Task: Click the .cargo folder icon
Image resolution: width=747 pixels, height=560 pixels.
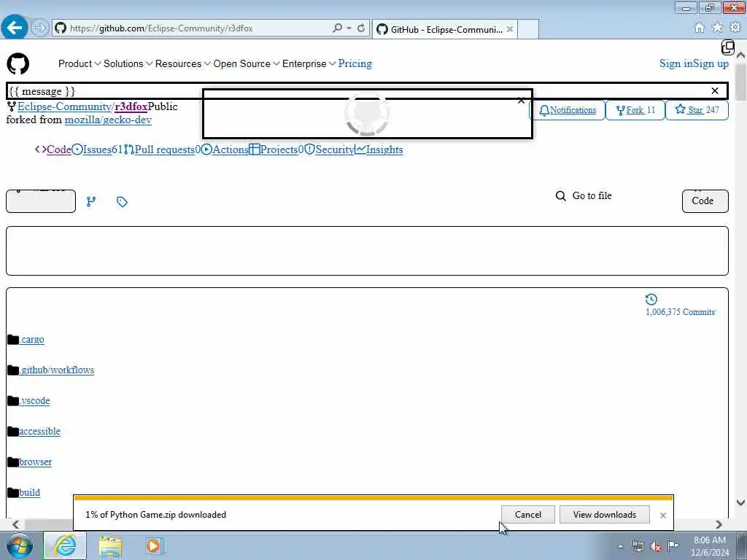Action: [13, 340]
